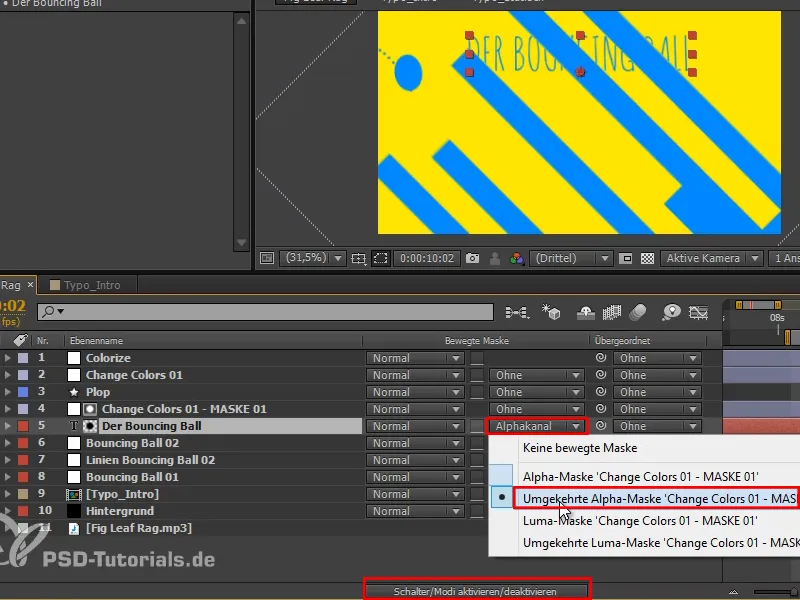This screenshot has width=800, height=600.
Task: Click the tan label color of Typo_Intro layer
Action: [x=23, y=494]
